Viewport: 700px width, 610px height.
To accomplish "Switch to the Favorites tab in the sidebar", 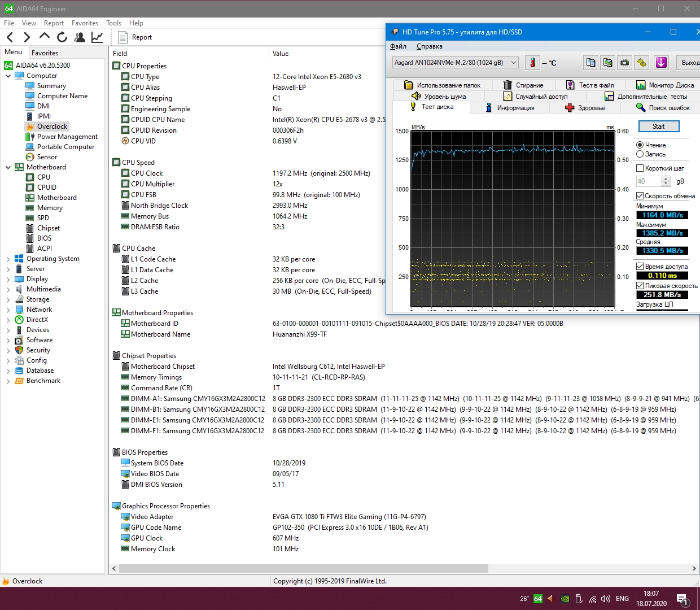I will 45,53.
